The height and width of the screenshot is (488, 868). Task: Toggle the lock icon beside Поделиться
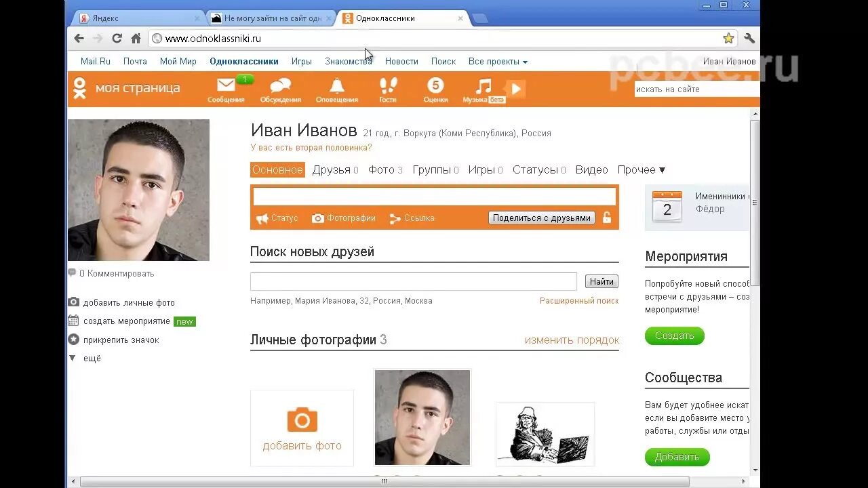(607, 218)
